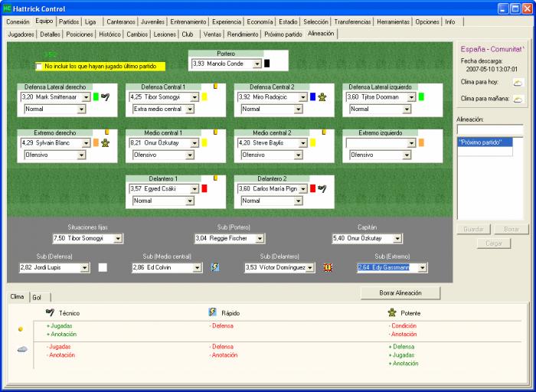Viewport: 536px width, 392px height.
Task: Click the yellow card icon above Extremo derecho
Action: pyautogui.click(x=107, y=132)
